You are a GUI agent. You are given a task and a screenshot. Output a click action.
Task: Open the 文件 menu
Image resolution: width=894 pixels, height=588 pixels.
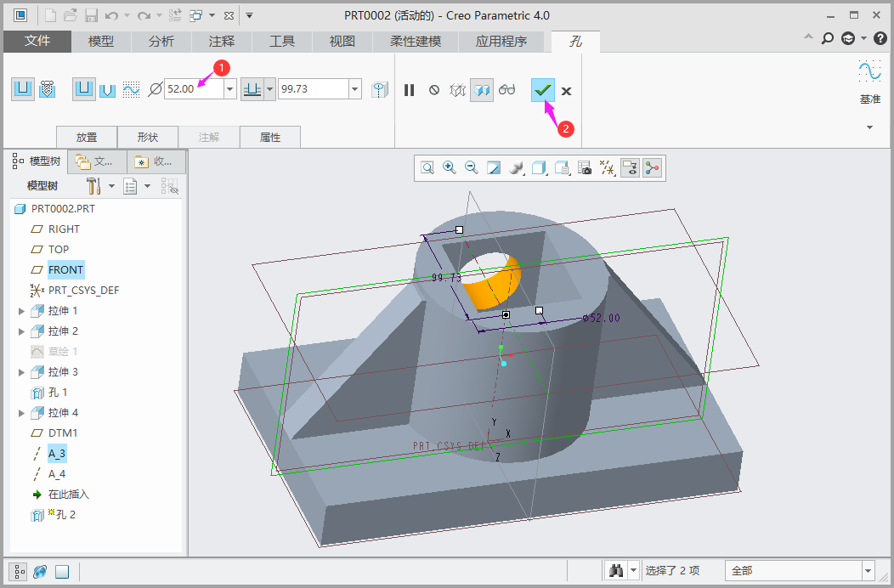point(37,42)
